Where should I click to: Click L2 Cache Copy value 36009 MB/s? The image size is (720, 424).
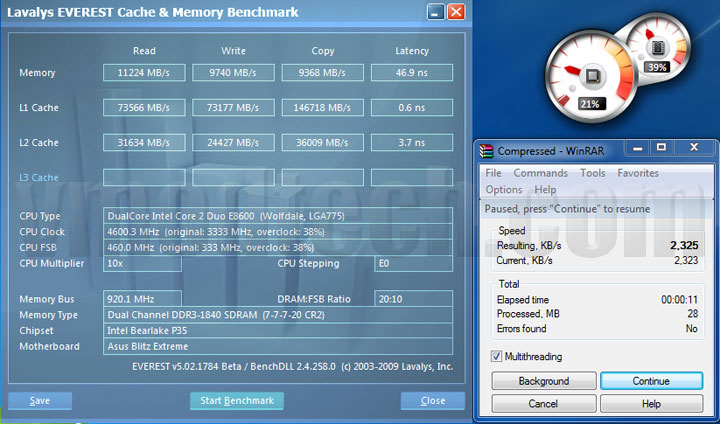click(x=322, y=142)
